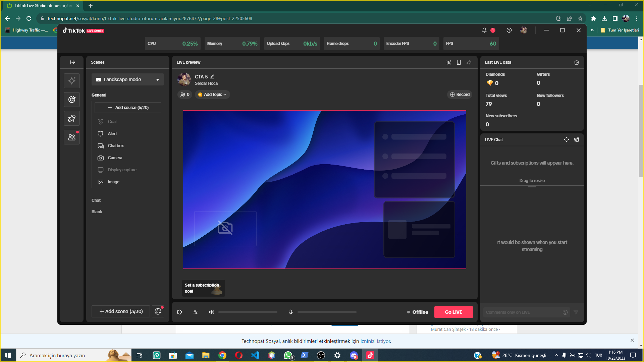Click the edit pencil next to GTA 5

tap(212, 77)
